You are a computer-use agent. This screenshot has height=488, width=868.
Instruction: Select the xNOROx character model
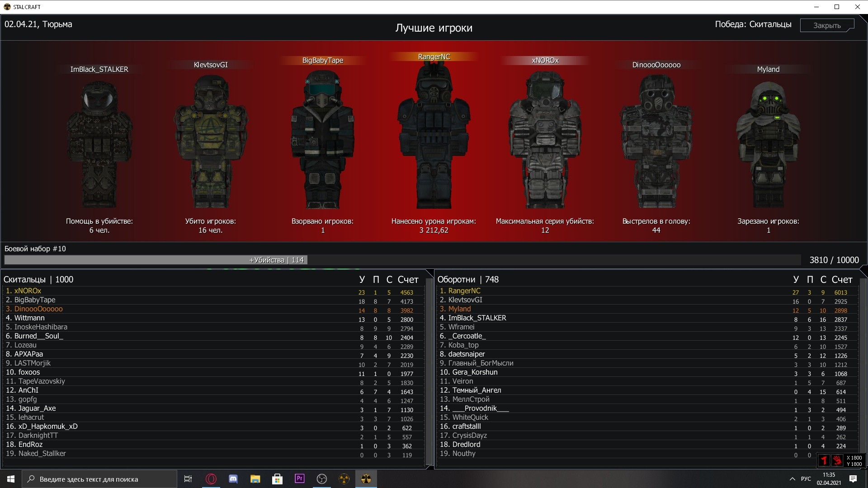(x=545, y=140)
